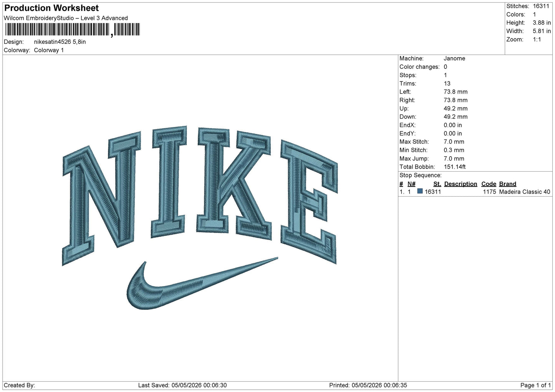The image size is (555, 392).
Task: Click the Height value '3.88 in'
Action: click(x=542, y=23)
